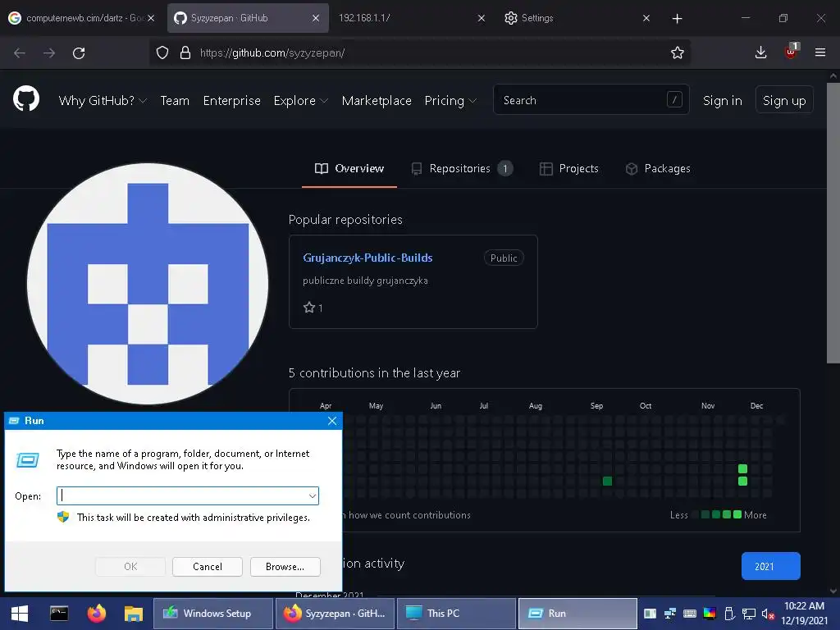Click the Syzyzepan profile avatar image
The width and height of the screenshot is (840, 630).
[148, 284]
